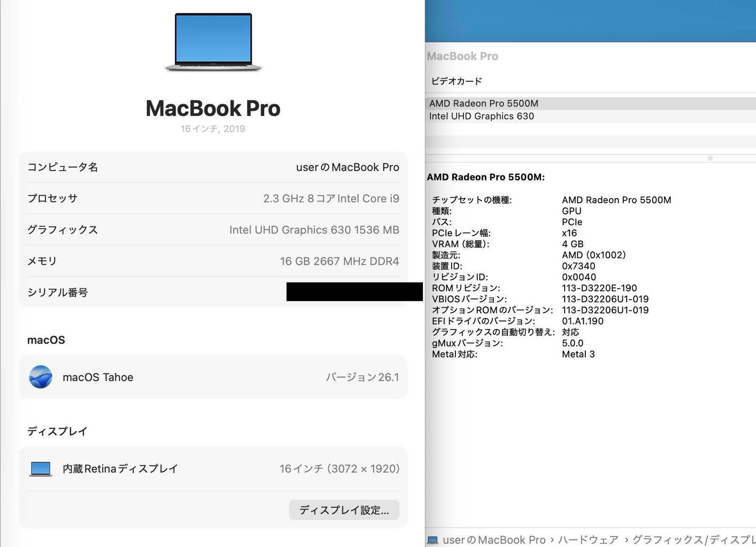Viewport: 756px width, 547px height.
Task: Click the プロセッサ row showing Intel Core i9
Action: [213, 198]
